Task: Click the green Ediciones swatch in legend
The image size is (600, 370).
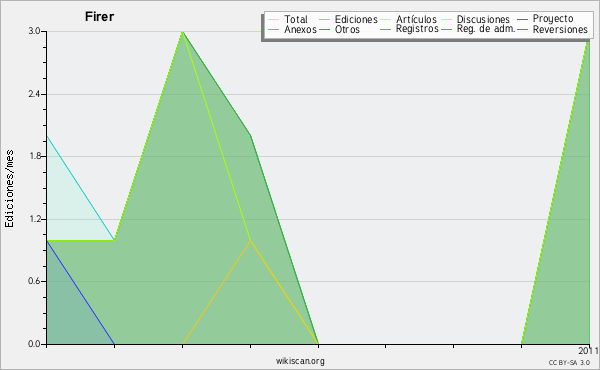Action: (324, 19)
